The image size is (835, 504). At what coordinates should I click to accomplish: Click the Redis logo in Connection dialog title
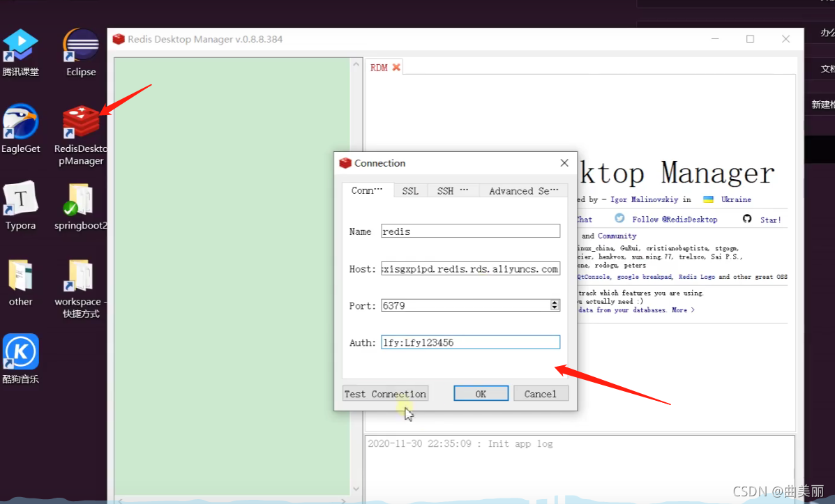point(345,163)
